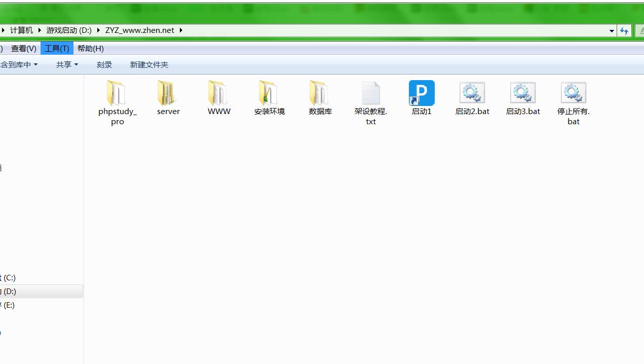Screen dimensions: 644x364
Task: Click the refresh button beside address bar
Action: [x=624, y=31]
